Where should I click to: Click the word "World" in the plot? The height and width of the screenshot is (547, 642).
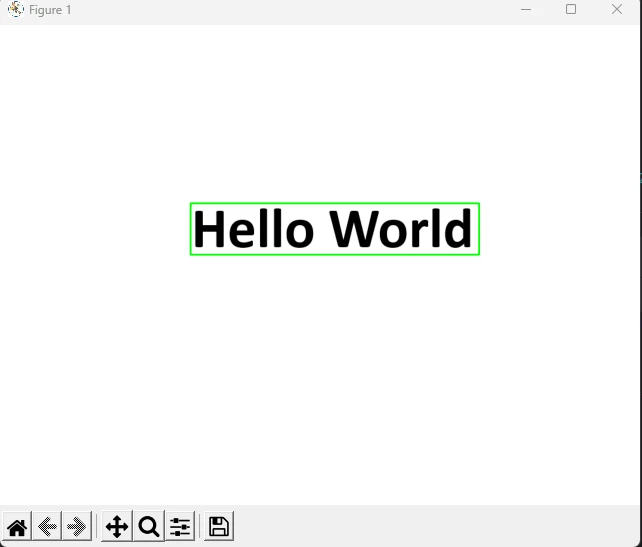tap(400, 229)
